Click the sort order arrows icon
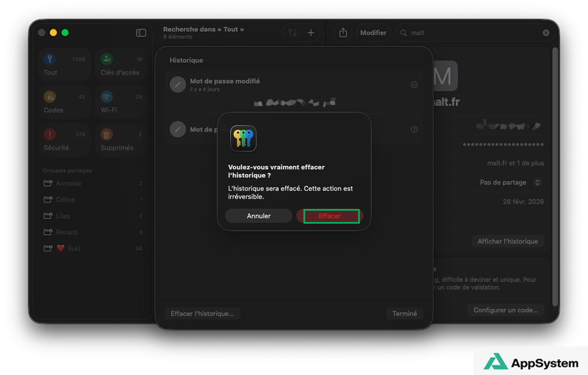The image size is (588, 375). pyautogui.click(x=293, y=32)
